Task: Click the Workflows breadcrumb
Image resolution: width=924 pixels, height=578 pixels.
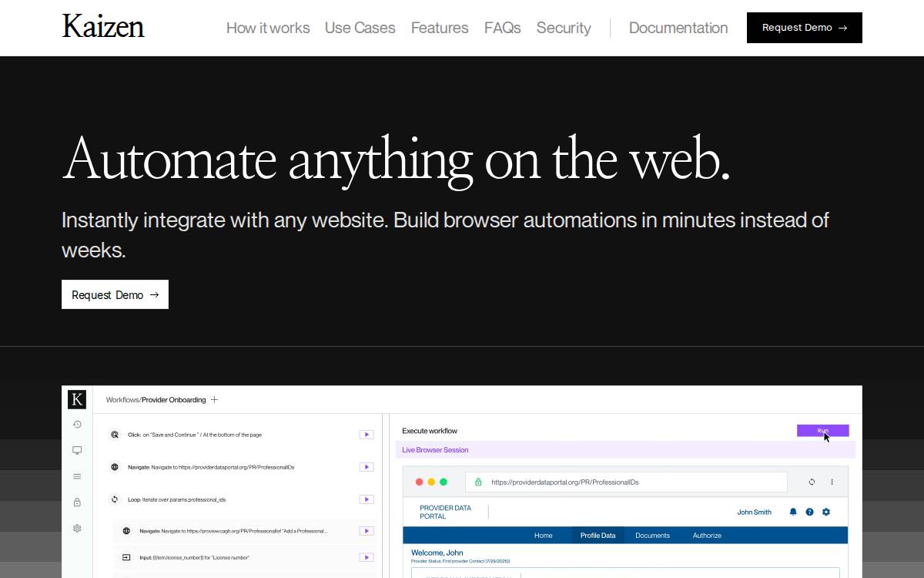Action: click(x=122, y=400)
